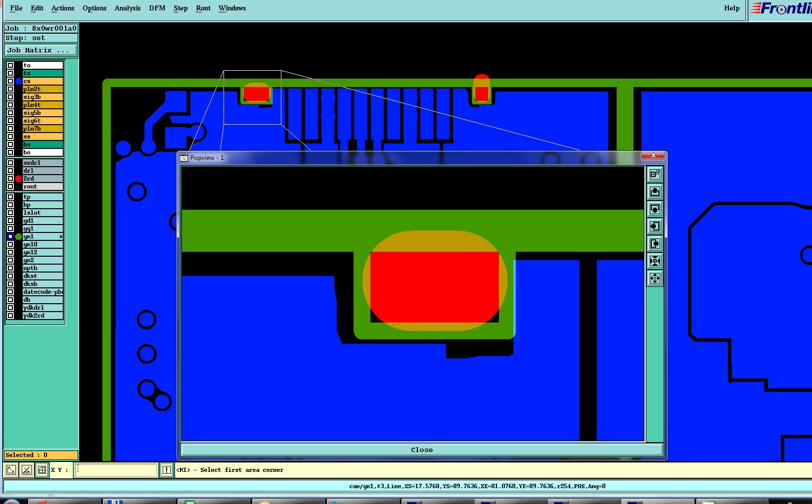
Task: Click the X Y coordinate input field
Action: [116, 470]
